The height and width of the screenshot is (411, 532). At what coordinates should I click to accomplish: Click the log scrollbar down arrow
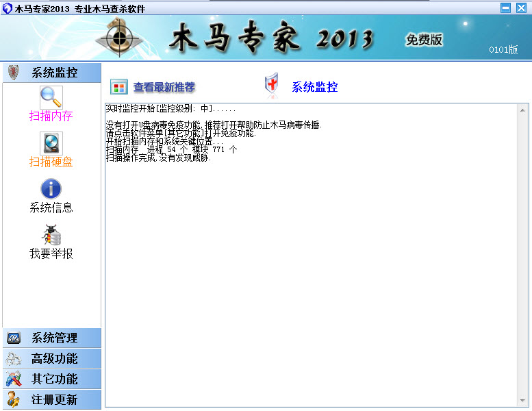522,401
